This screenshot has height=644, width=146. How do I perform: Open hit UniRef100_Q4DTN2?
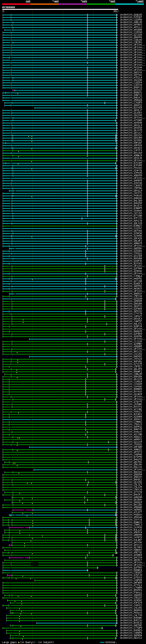[x=131, y=625]
